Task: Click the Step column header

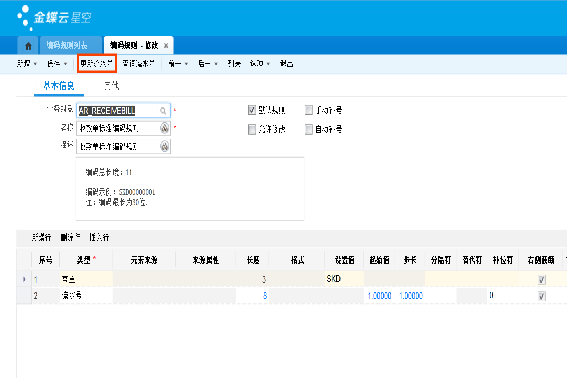Action: tap(410, 260)
